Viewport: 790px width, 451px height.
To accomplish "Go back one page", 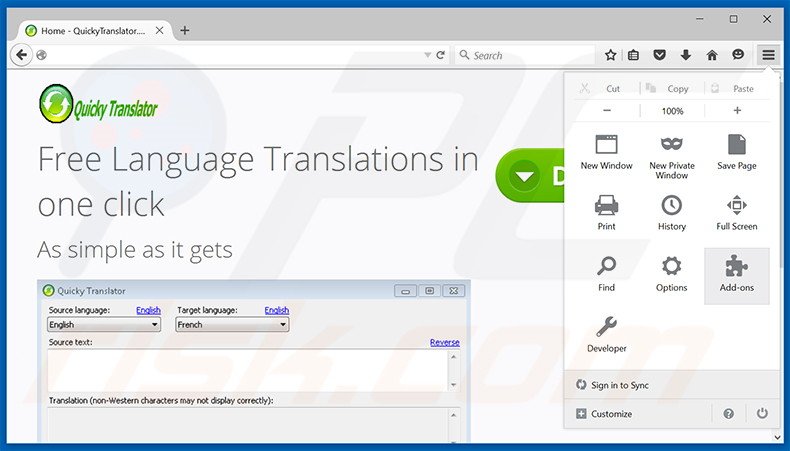I will click(x=21, y=54).
